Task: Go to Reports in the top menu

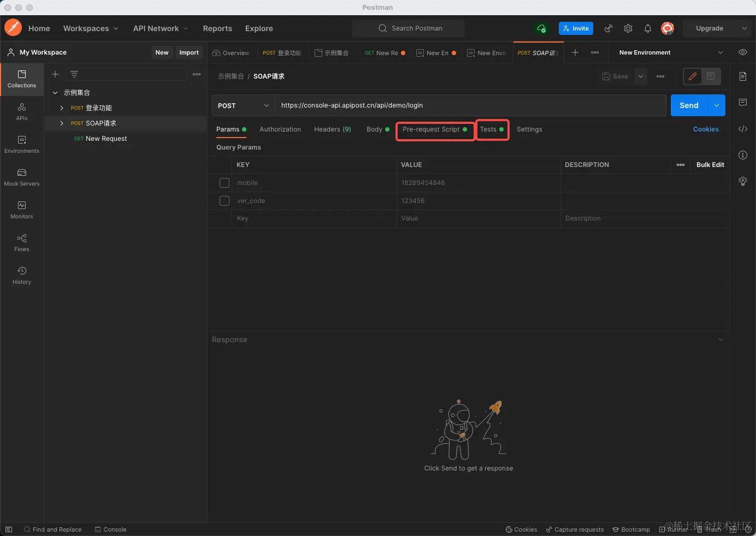Action: click(217, 28)
